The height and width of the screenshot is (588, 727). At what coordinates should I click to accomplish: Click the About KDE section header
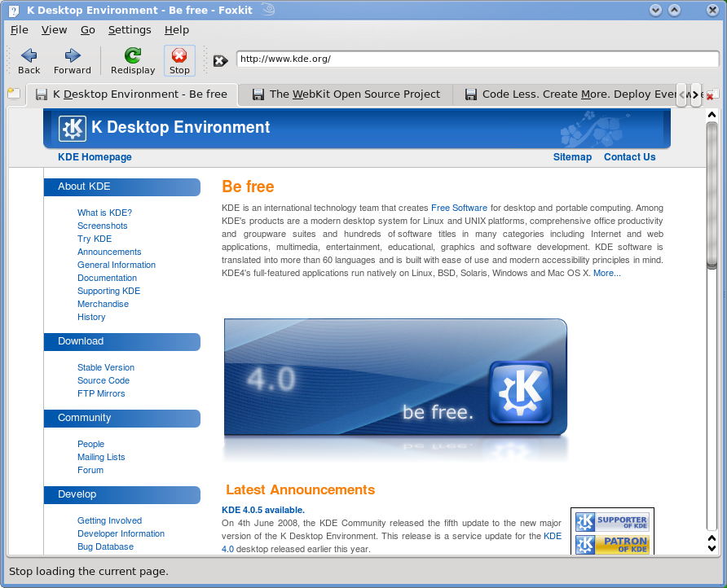coord(122,186)
